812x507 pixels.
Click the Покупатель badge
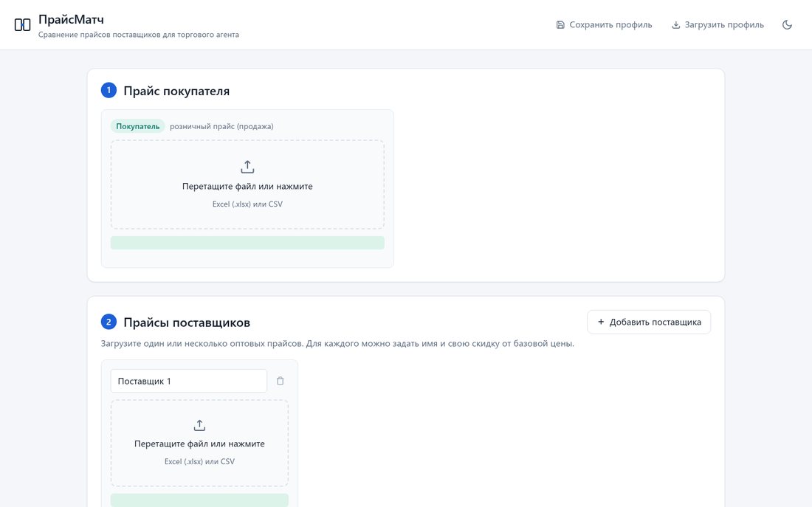[138, 126]
